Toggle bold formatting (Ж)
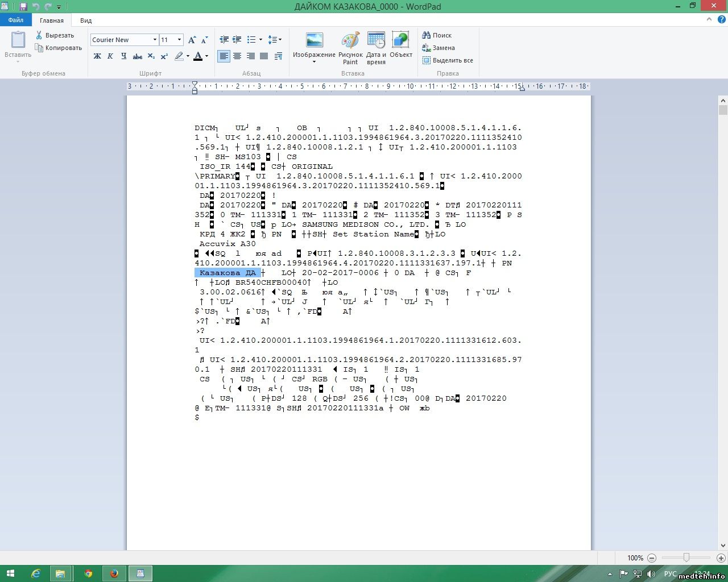 click(97, 56)
